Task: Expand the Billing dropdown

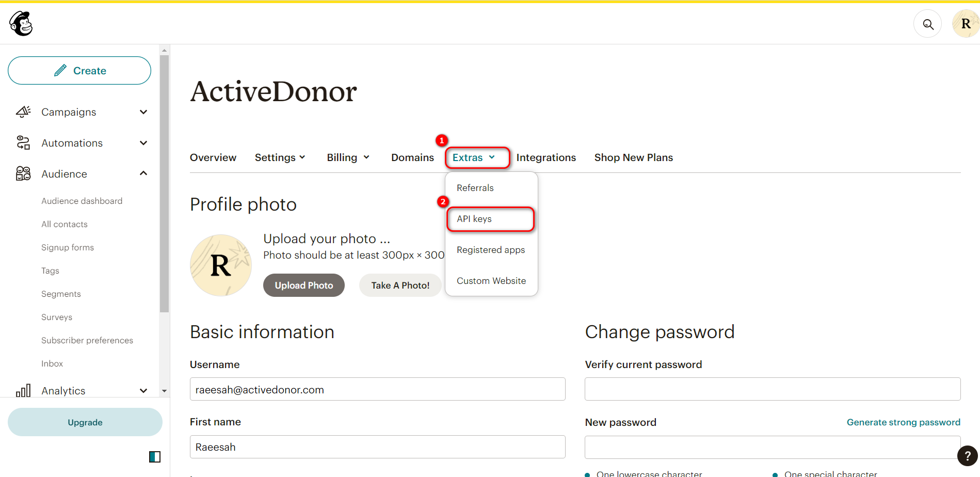Action: [348, 157]
